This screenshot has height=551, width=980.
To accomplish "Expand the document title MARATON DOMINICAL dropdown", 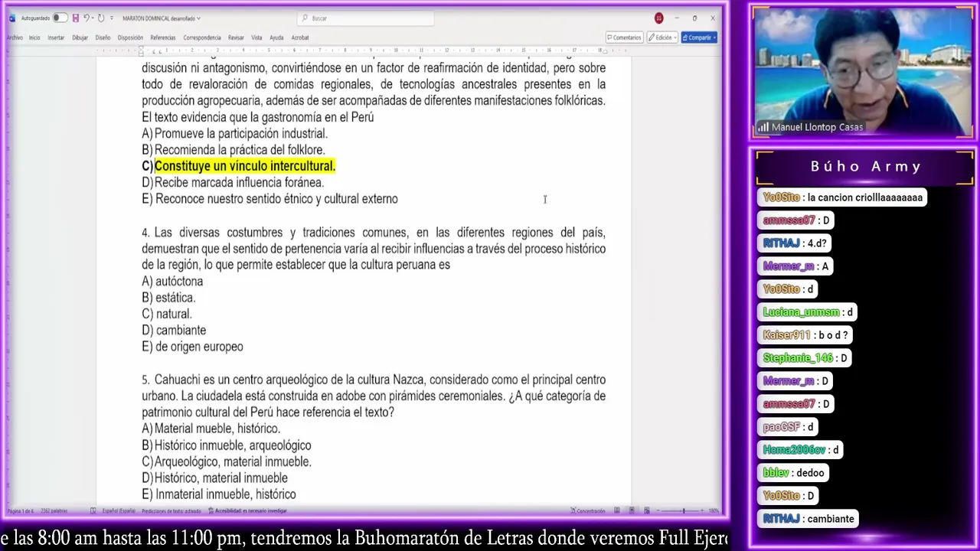I will coord(199,18).
